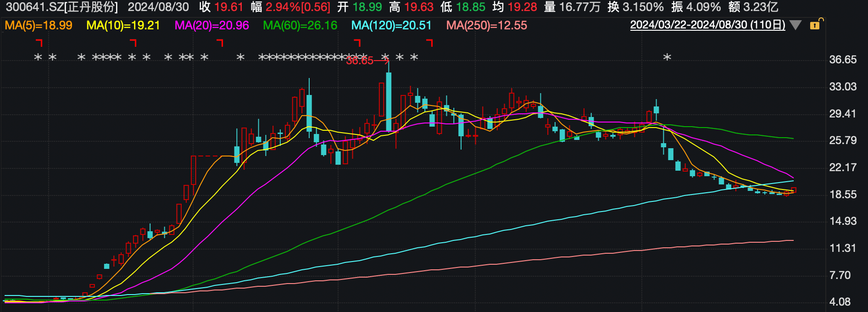Open the date range dropdown triangle

click(x=796, y=25)
